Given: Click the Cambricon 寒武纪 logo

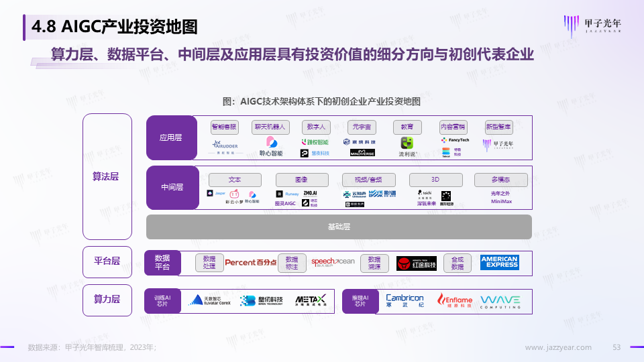Looking at the screenshot, I should pyautogui.click(x=405, y=301).
